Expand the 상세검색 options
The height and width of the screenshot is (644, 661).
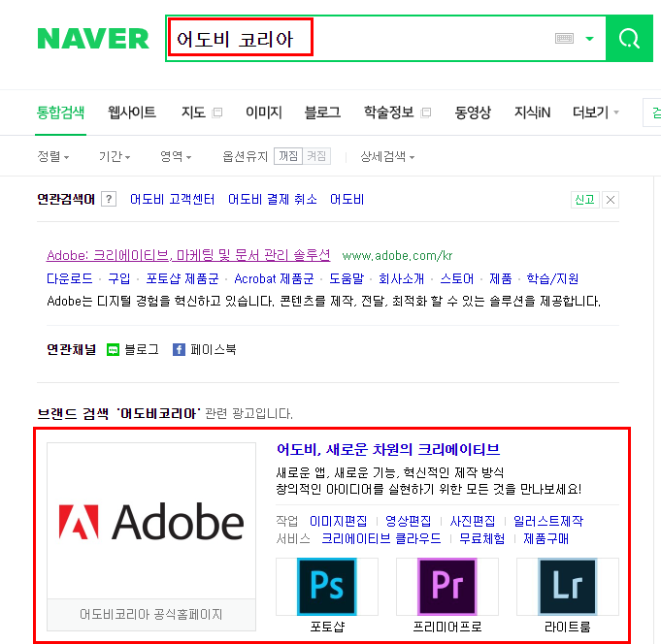point(387,157)
